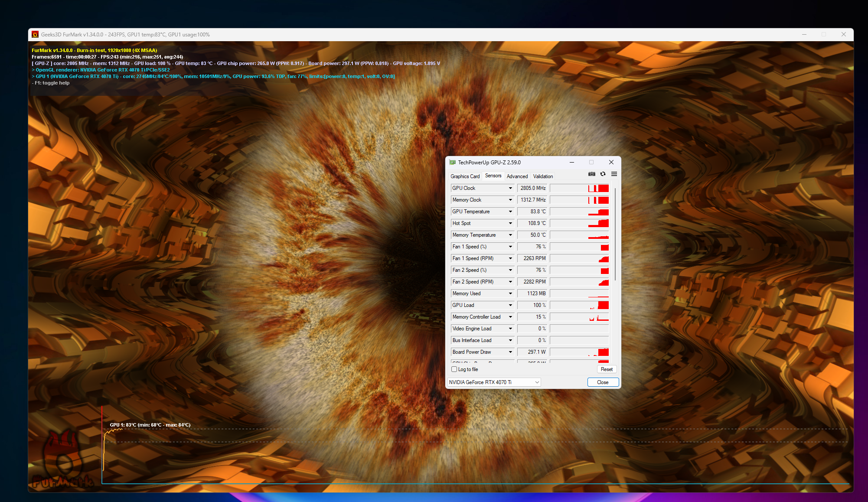This screenshot has height=502, width=868.
Task: Click the FurMark flame icon in title bar
Action: [35, 35]
